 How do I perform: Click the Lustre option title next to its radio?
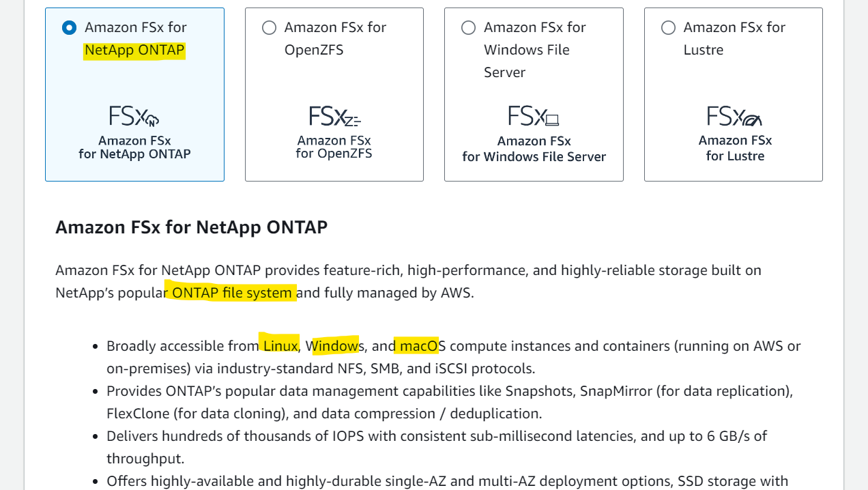(x=734, y=38)
